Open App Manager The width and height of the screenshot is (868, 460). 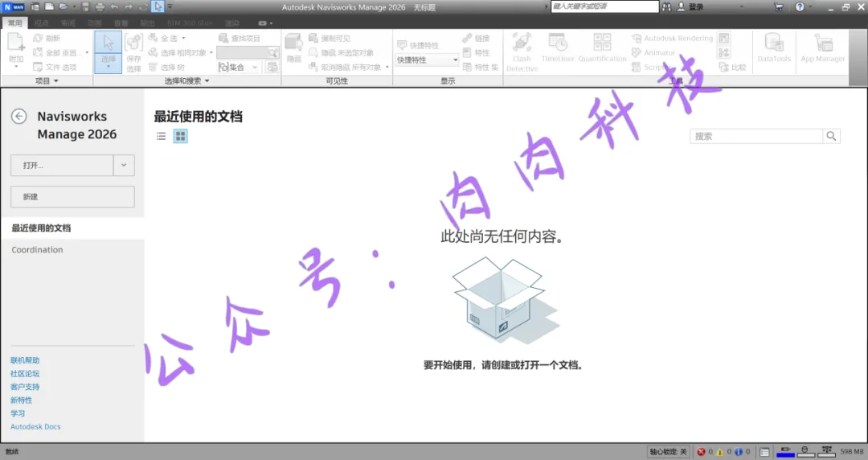point(823,47)
